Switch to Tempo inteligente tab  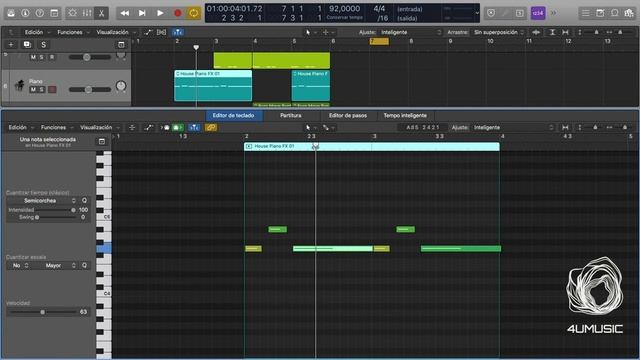coord(405,116)
